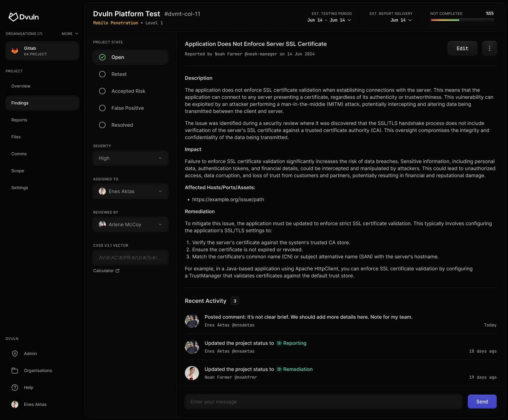Click the Dvuln Platform Test project title

tap(127, 14)
